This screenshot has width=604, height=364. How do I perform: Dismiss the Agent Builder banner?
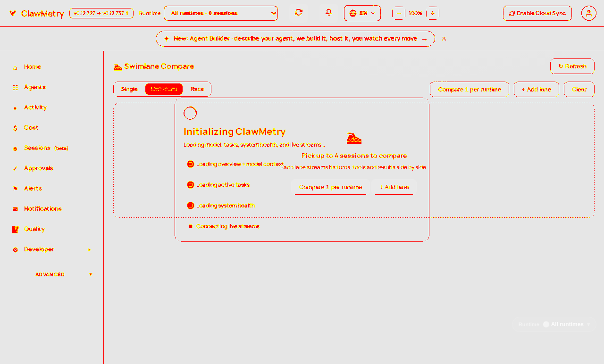(444, 39)
